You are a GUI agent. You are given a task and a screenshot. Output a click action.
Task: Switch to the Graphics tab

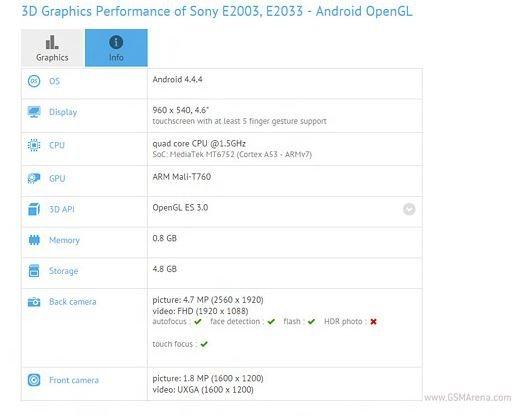[52, 48]
